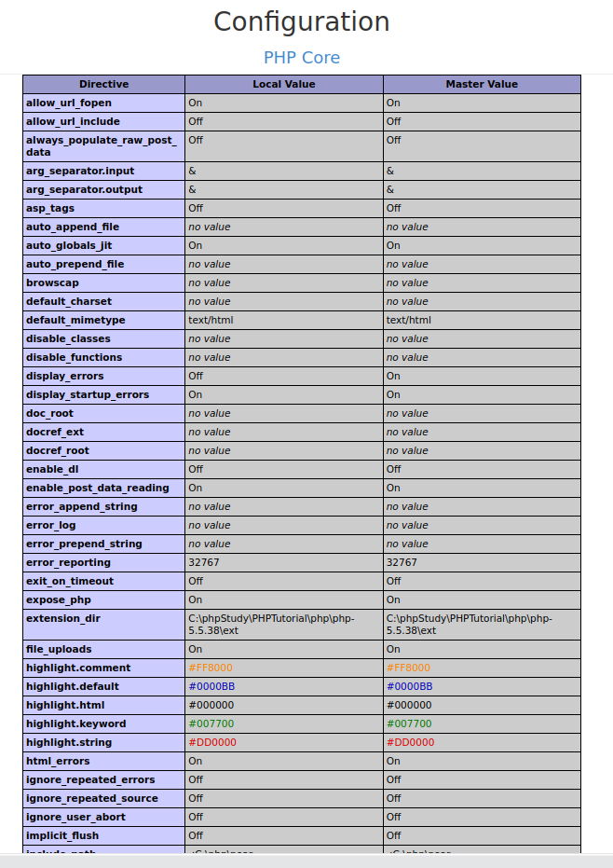
Task: Select the default_mimetype directive name
Action: pyautogui.click(x=75, y=321)
